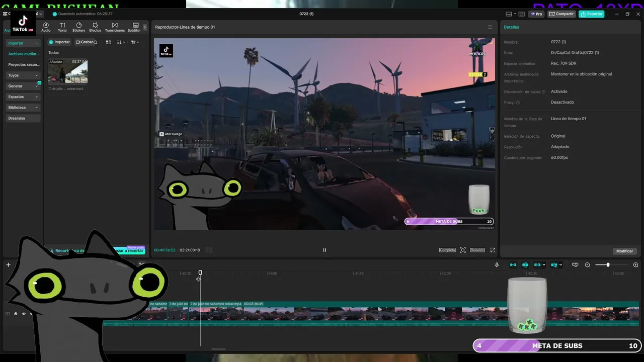
Task: Show more media tabs with the arrow
Action: 145,27
